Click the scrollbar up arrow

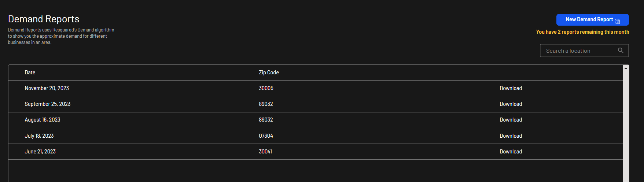pyautogui.click(x=626, y=68)
